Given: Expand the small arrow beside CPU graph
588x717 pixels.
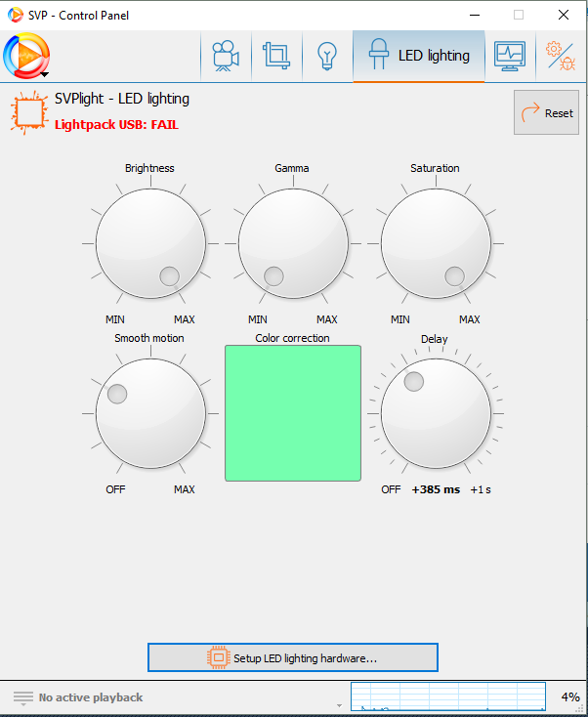Looking at the screenshot, I should [x=339, y=705].
